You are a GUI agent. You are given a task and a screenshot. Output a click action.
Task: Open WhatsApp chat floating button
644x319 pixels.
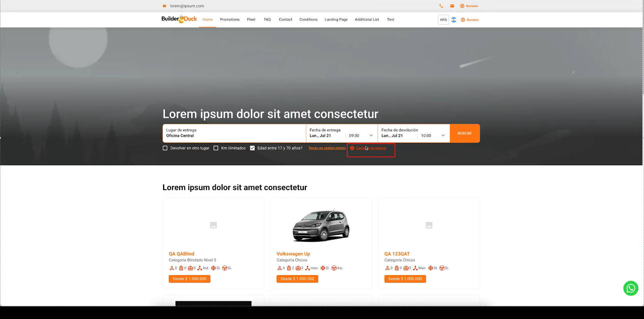(631, 288)
